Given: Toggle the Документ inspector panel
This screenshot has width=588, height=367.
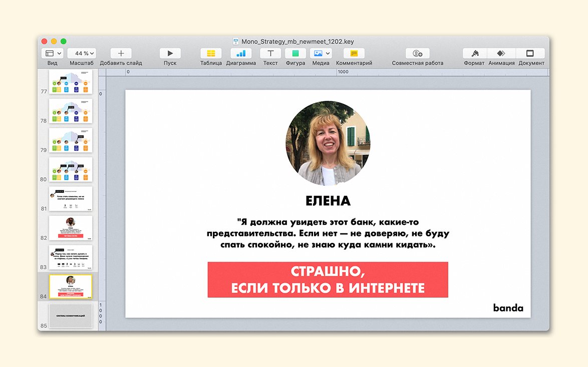Looking at the screenshot, I should coord(530,54).
